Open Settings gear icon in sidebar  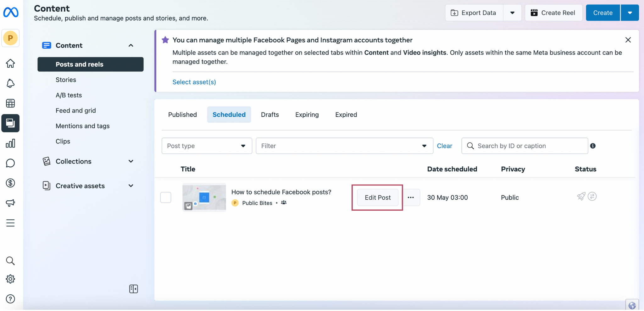point(10,279)
